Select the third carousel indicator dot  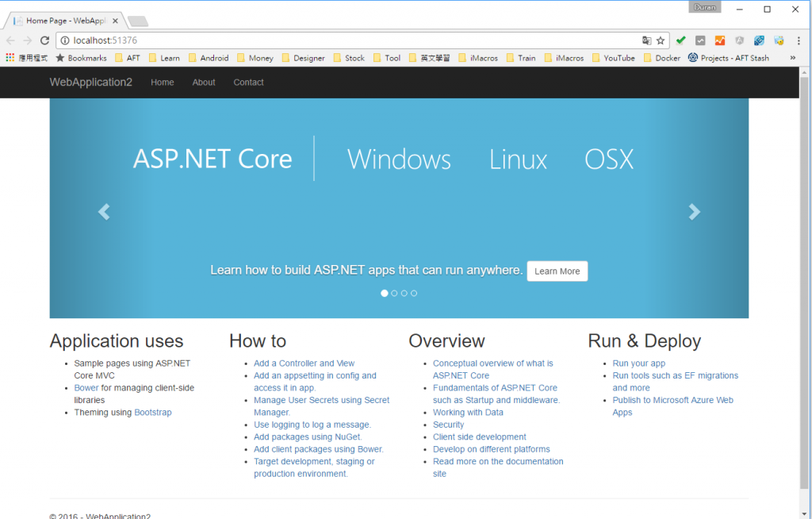tap(404, 294)
